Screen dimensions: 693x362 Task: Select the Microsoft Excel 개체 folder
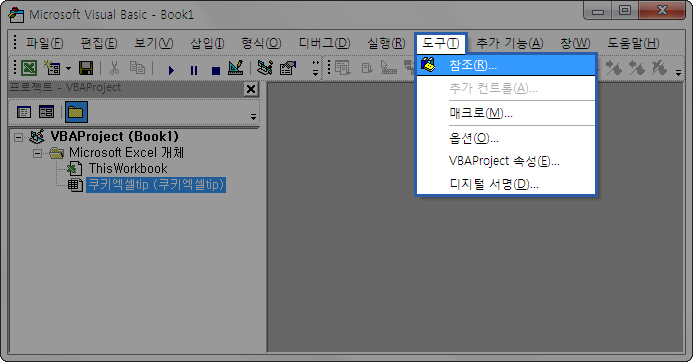point(126,153)
